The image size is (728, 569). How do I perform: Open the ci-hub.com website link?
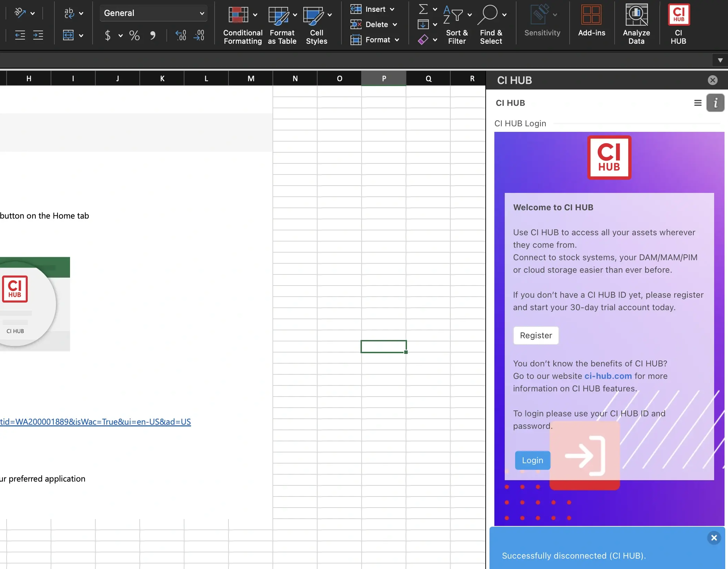coord(608,376)
